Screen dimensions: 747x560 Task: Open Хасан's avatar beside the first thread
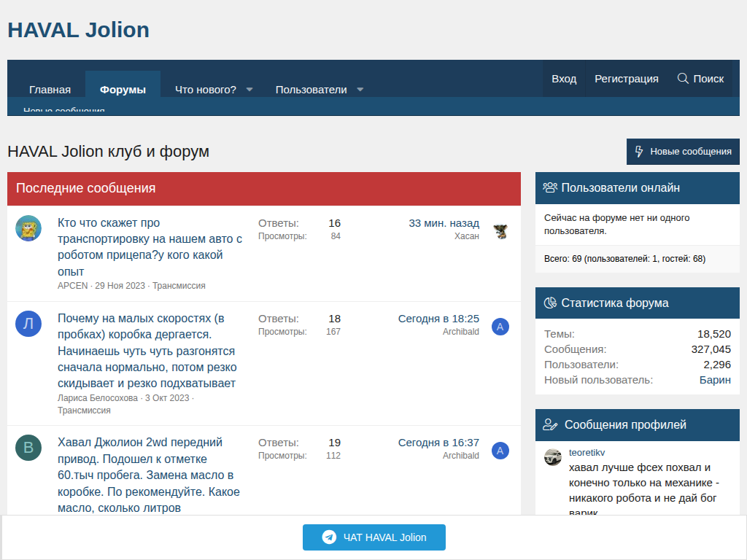point(500,231)
